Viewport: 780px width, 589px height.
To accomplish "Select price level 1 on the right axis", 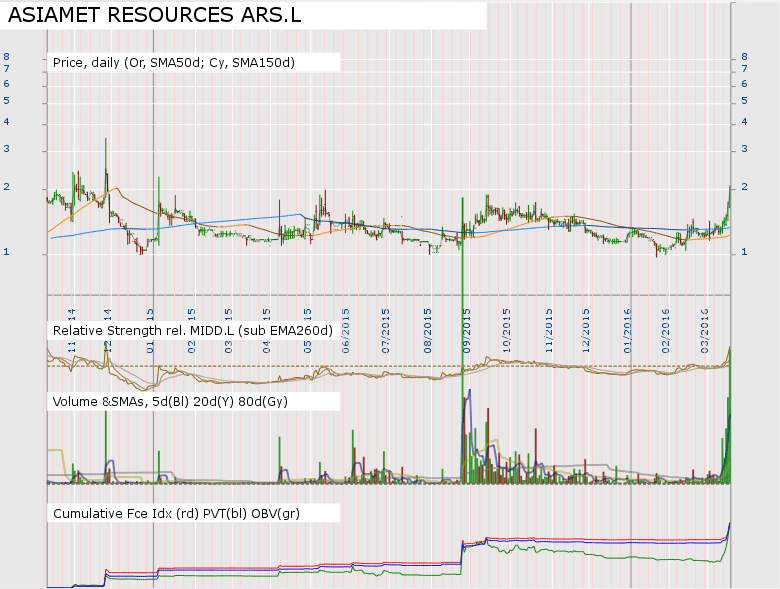I will point(745,253).
